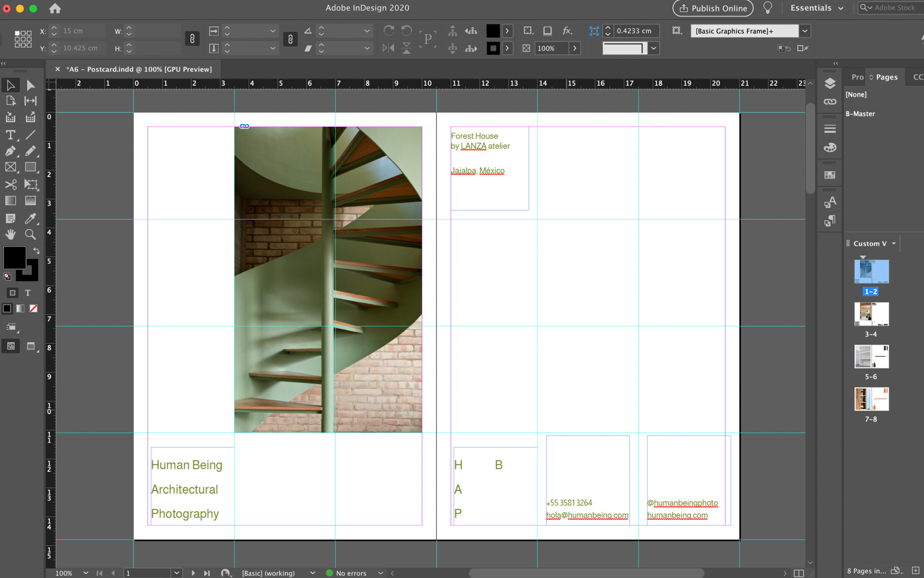Viewport: 924px width, 578px height.
Task: Select the 3-4 spread thumbnail
Action: [x=871, y=314]
